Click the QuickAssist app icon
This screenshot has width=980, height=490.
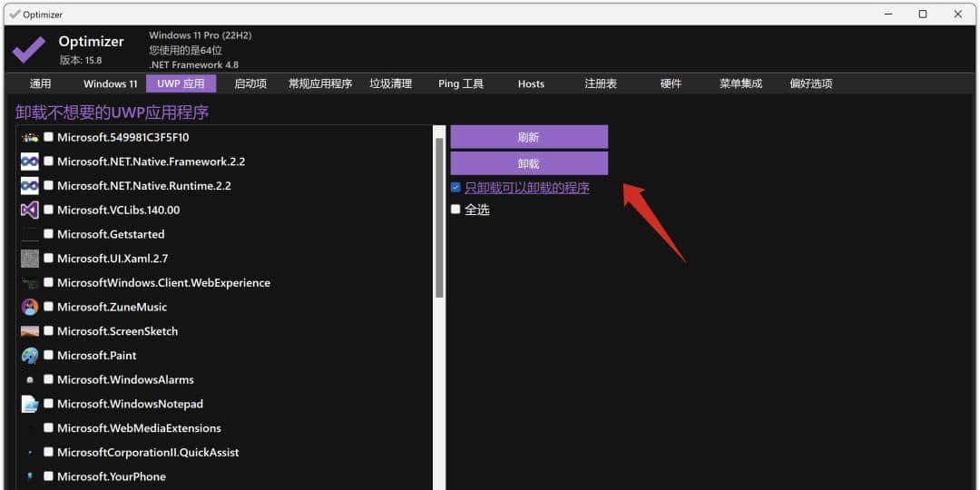(x=29, y=453)
